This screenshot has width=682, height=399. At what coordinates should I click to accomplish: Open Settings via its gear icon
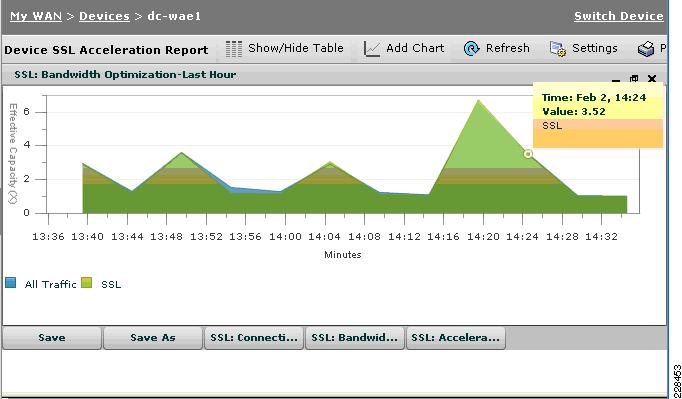(558, 49)
